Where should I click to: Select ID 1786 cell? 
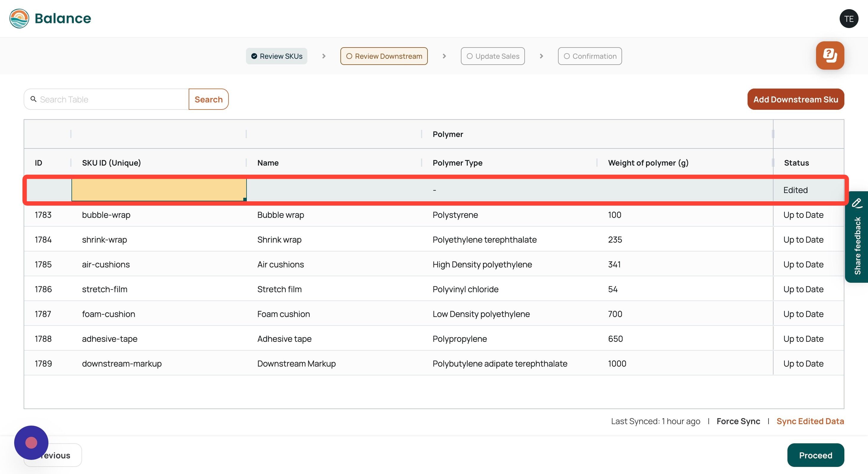point(48,289)
